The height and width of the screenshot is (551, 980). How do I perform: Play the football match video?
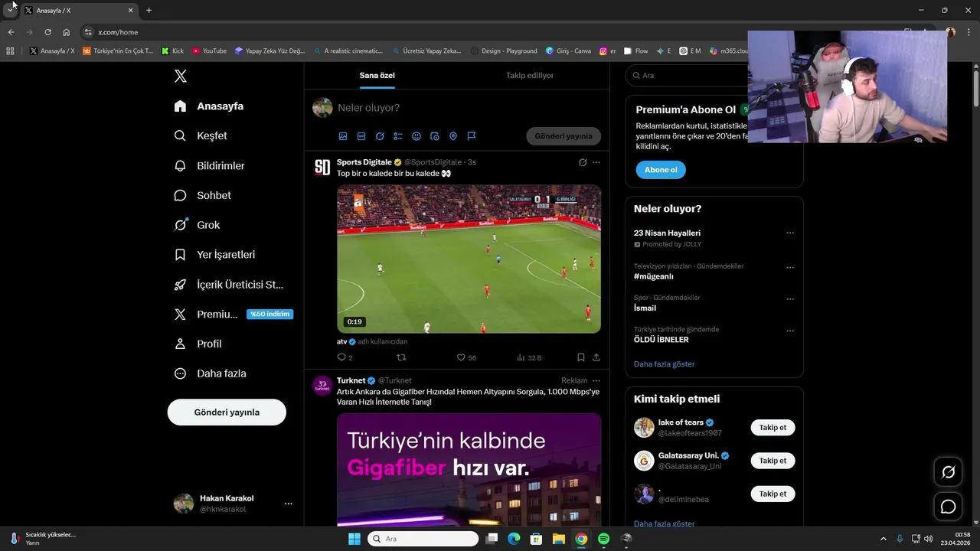click(469, 259)
